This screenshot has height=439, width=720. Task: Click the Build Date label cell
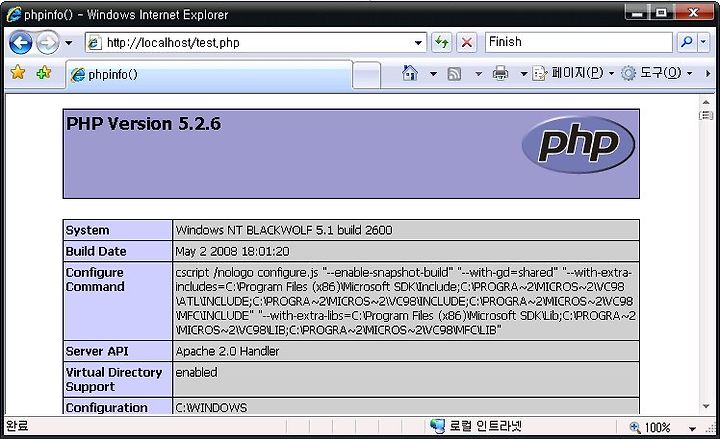point(118,251)
